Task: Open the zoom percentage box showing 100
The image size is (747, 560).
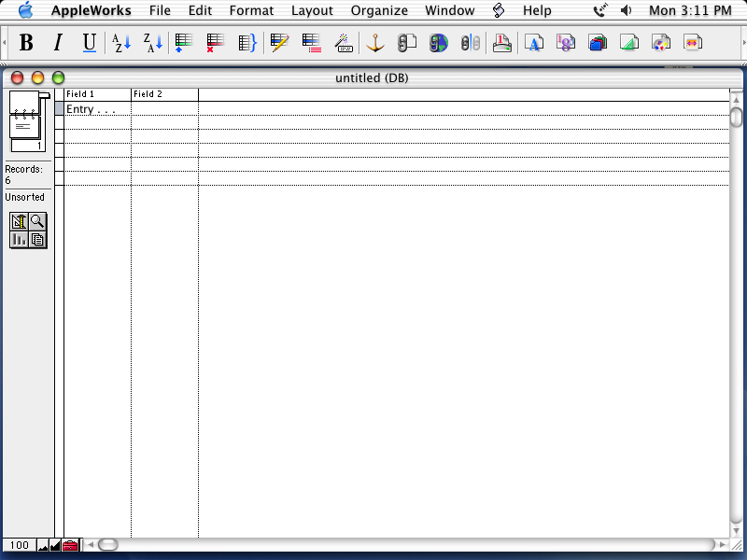Action: (x=20, y=545)
